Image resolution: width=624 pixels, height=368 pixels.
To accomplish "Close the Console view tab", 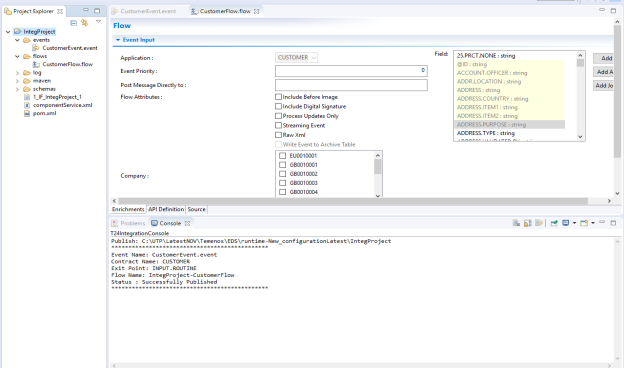I will [x=187, y=224].
